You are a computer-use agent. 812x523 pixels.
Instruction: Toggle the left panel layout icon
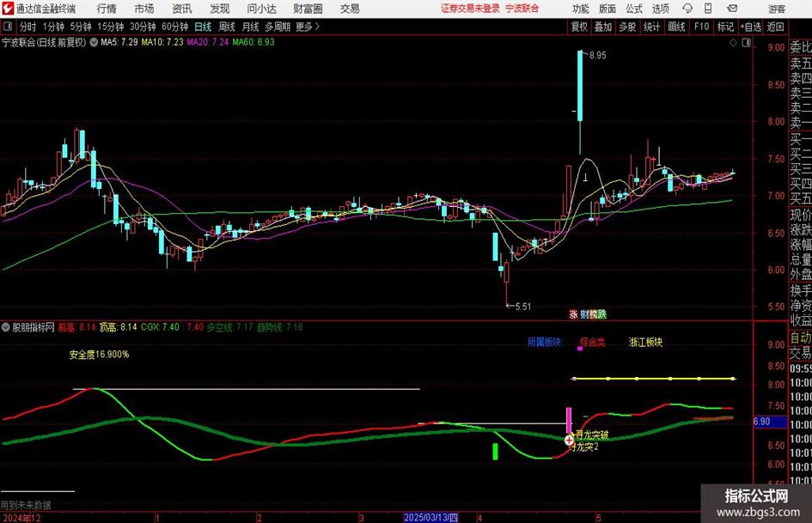tap(7, 27)
